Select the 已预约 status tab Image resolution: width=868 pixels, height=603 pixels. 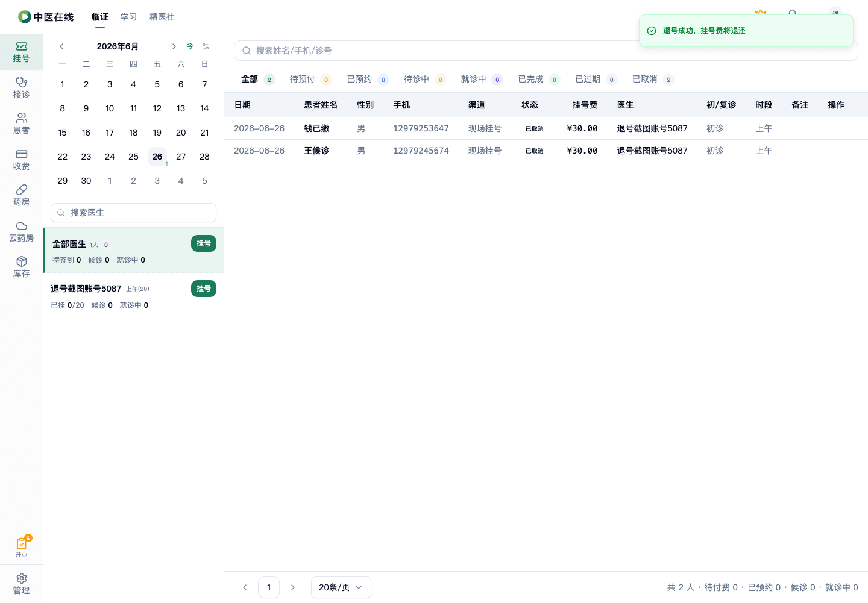point(368,79)
